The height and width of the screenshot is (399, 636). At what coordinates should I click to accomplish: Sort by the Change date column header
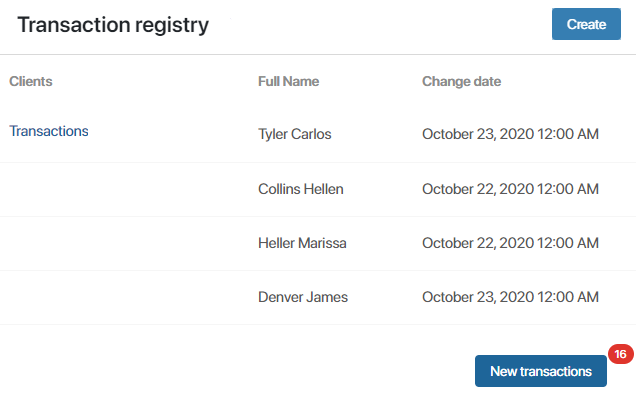462,82
